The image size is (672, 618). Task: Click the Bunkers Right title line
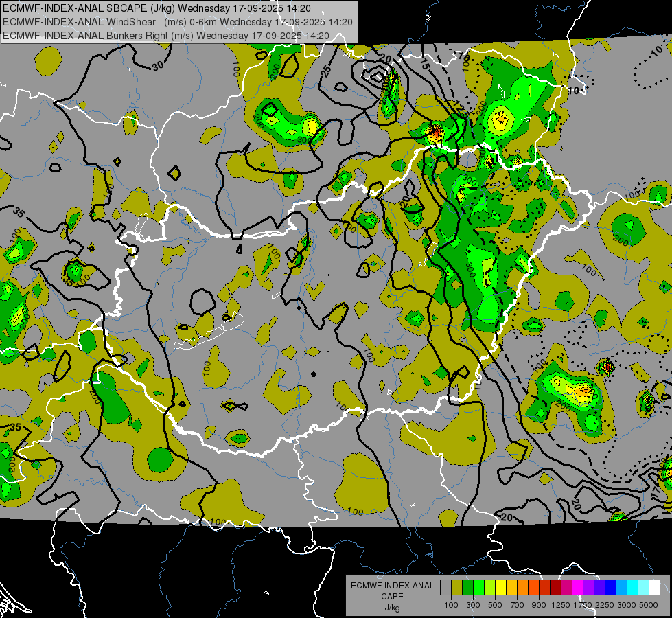point(166,36)
